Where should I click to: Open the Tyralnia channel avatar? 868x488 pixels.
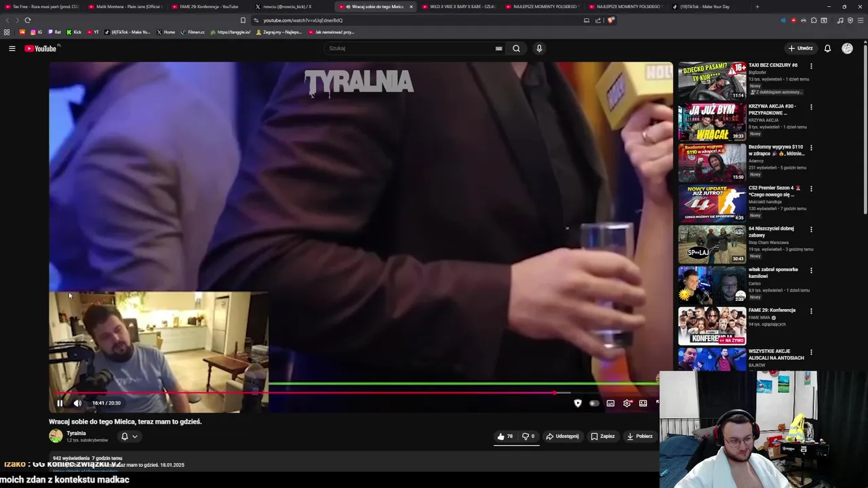(56, 436)
